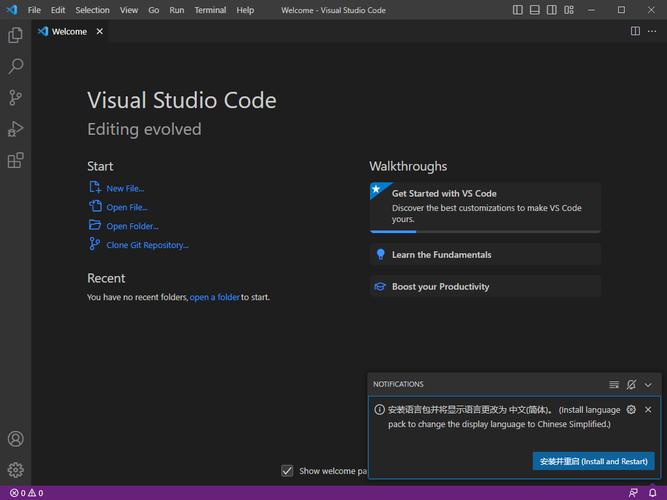Open the Explorer view in activity bar

click(15, 35)
